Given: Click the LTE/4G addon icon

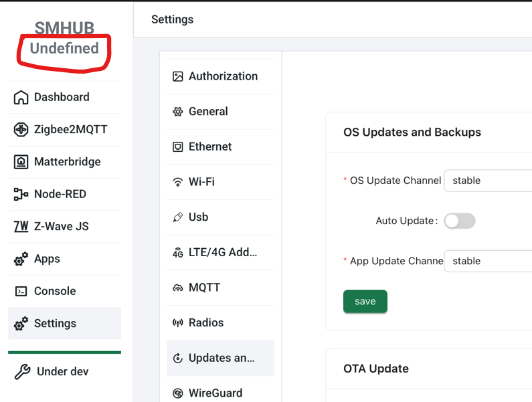Looking at the screenshot, I should pyautogui.click(x=178, y=253).
